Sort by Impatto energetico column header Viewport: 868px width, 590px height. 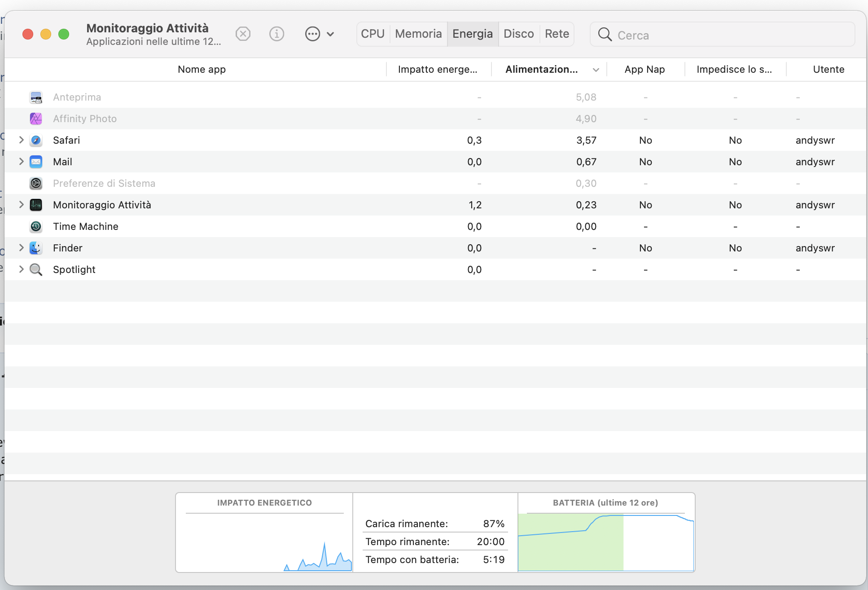coord(438,70)
